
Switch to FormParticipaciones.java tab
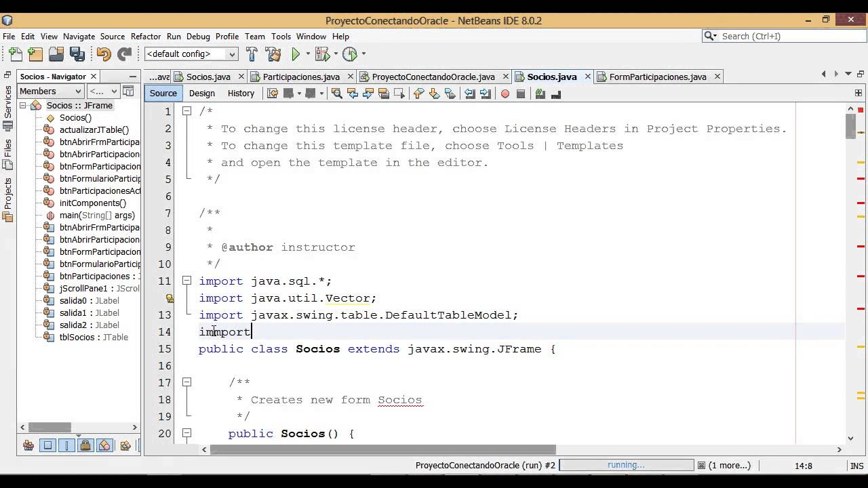[658, 77]
